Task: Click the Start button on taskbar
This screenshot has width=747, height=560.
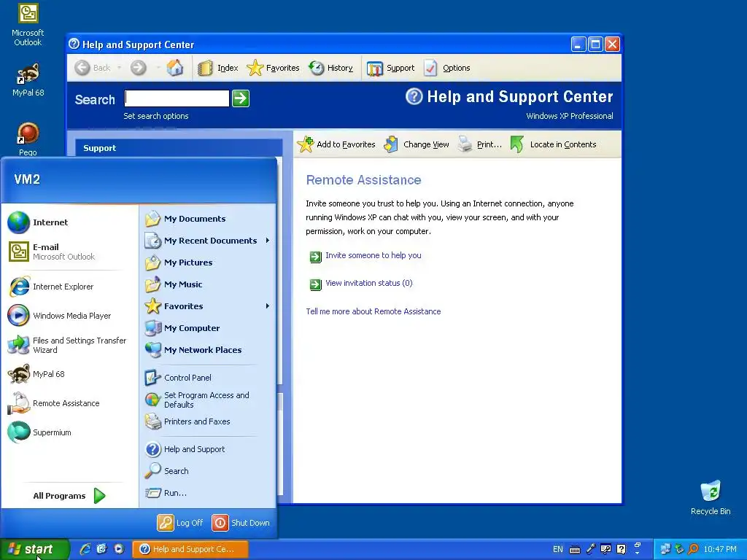Action: (34, 549)
